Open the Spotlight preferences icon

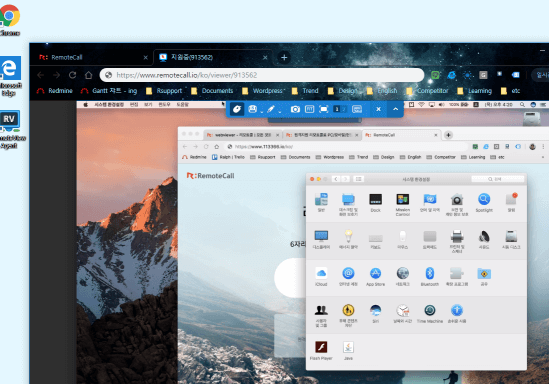484,203
